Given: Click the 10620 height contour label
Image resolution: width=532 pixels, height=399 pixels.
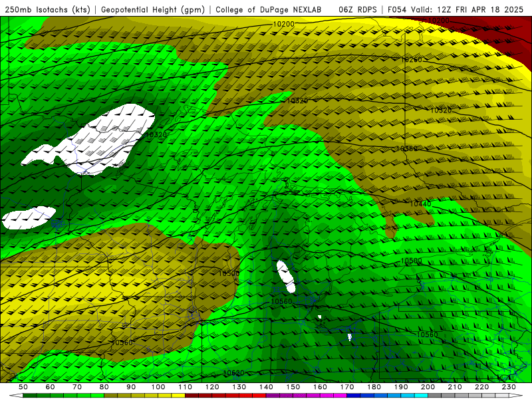Looking at the screenshot, I should 234,373.
